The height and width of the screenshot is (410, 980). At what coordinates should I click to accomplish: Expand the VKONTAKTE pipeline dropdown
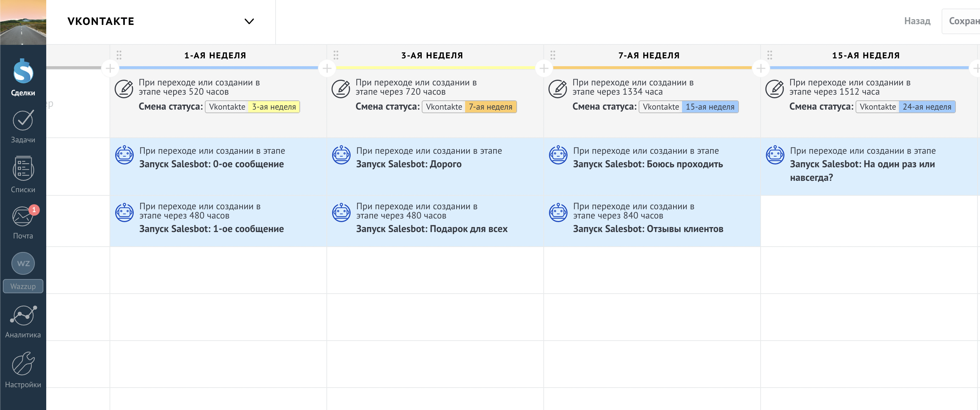249,21
